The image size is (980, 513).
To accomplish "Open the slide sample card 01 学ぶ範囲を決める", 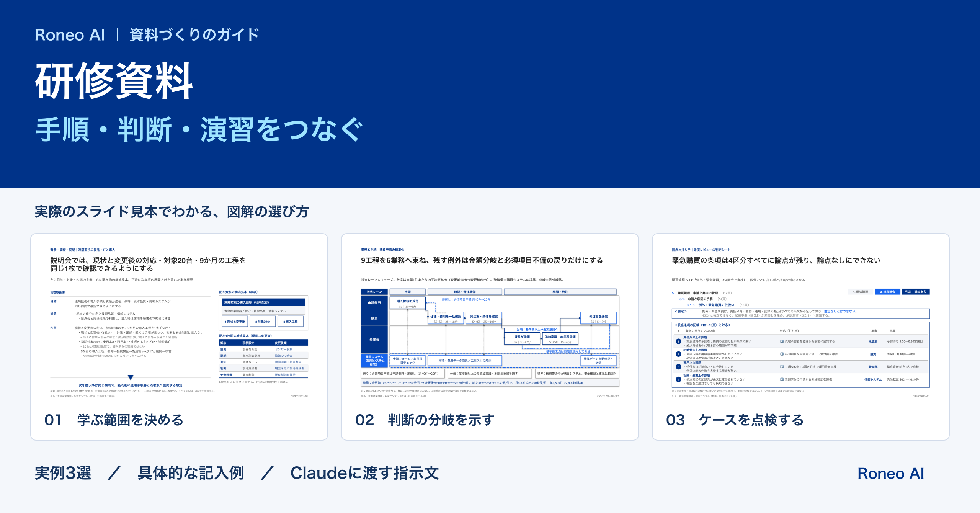I will pyautogui.click(x=179, y=337).
